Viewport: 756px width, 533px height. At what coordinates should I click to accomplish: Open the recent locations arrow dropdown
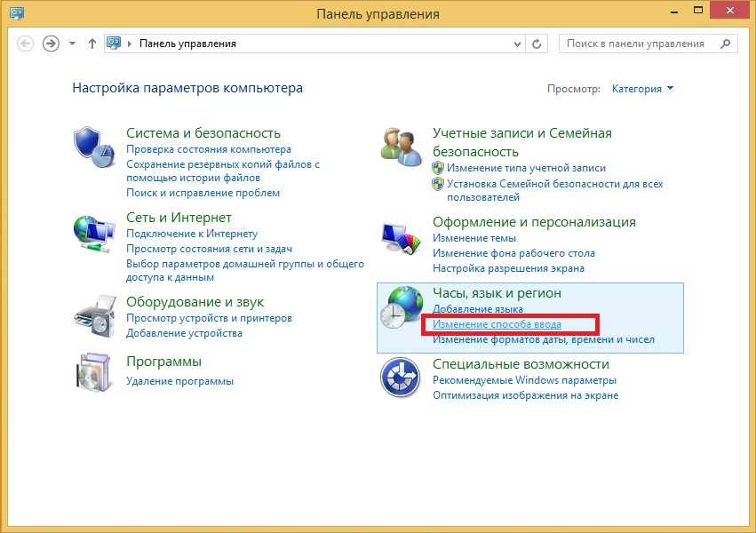tap(72, 44)
